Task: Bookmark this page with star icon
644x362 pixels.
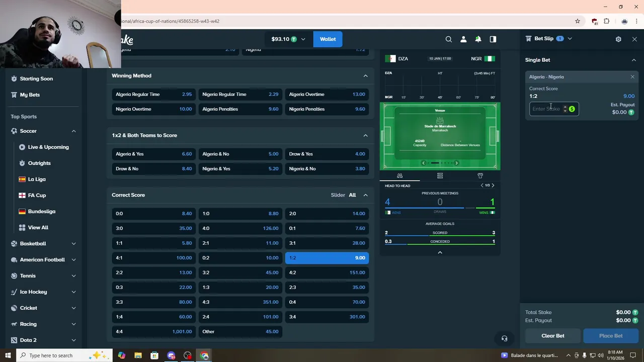Action: pos(578,21)
